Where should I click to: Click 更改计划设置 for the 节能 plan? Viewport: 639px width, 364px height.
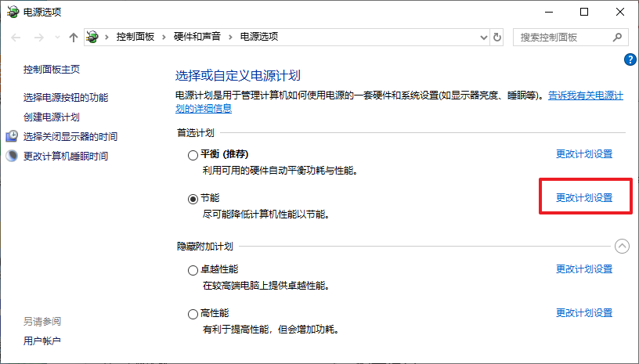click(x=584, y=198)
